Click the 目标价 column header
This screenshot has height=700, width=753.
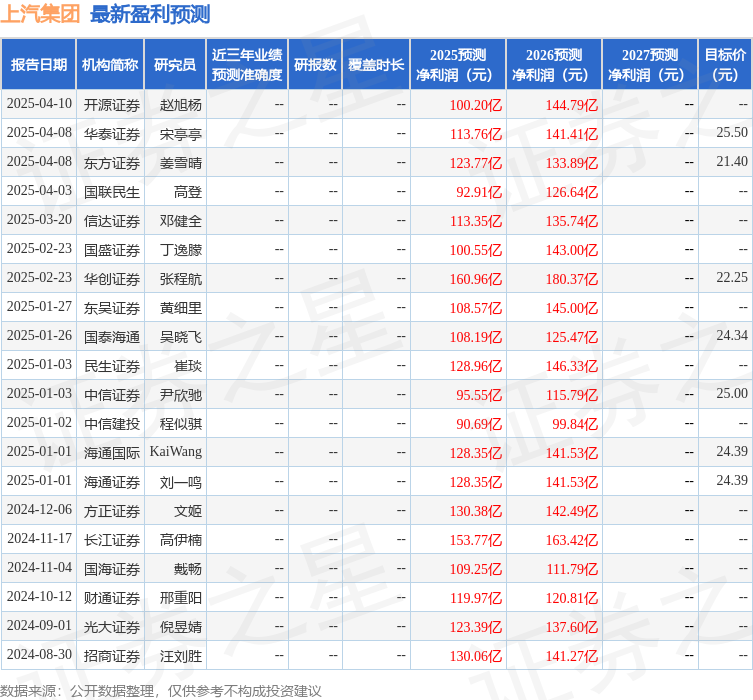725,64
